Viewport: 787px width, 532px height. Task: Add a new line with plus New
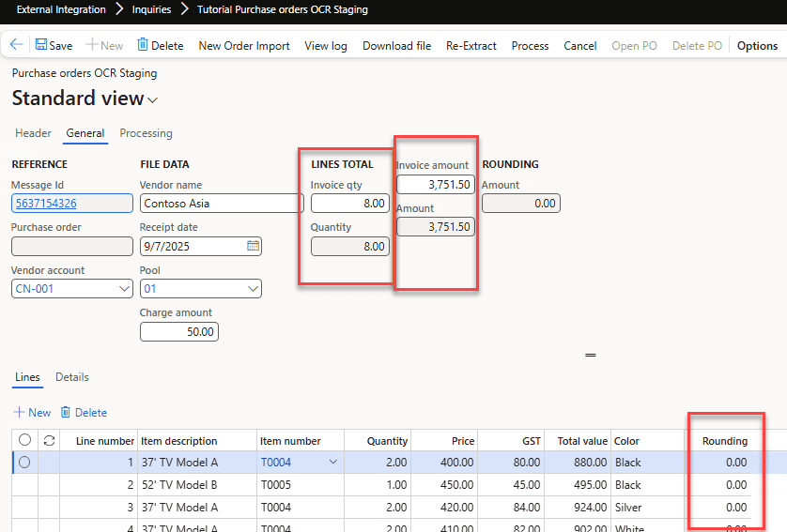(x=32, y=412)
